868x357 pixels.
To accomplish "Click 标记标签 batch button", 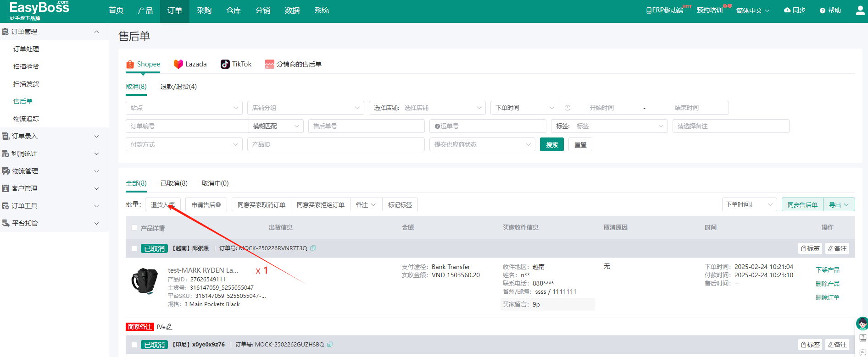I will (400, 205).
